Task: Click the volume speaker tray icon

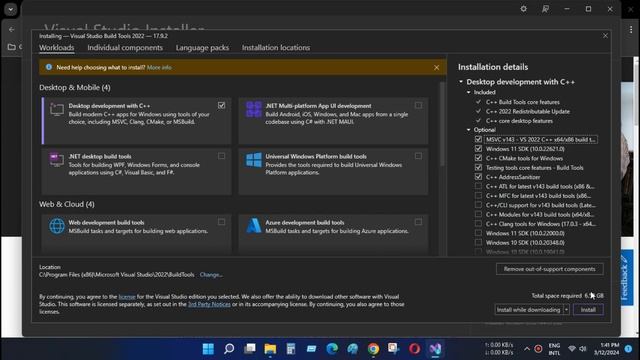Action: coord(583,349)
